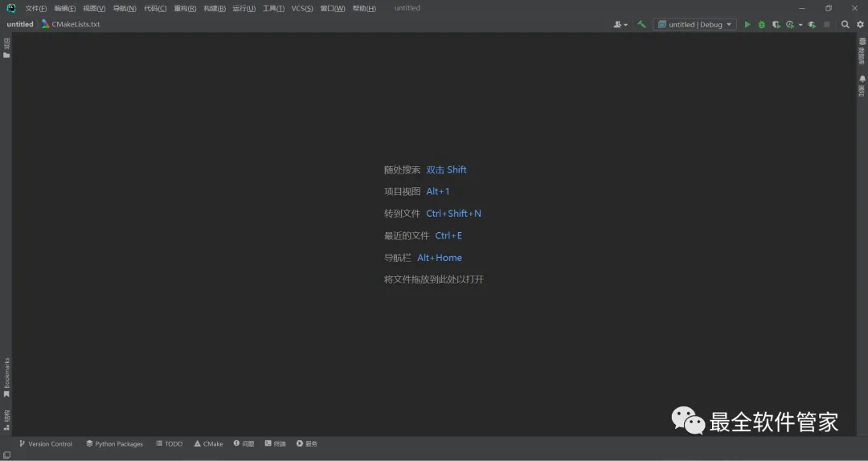Open the IDE settings gear icon

click(860, 24)
